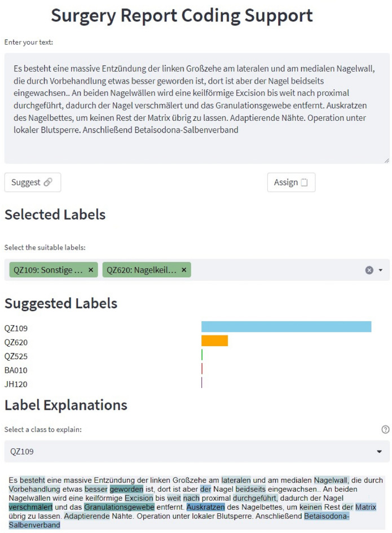This screenshot has width=392, height=533.
Task: Remove the QZ620 selected label tag
Action: (x=184, y=270)
